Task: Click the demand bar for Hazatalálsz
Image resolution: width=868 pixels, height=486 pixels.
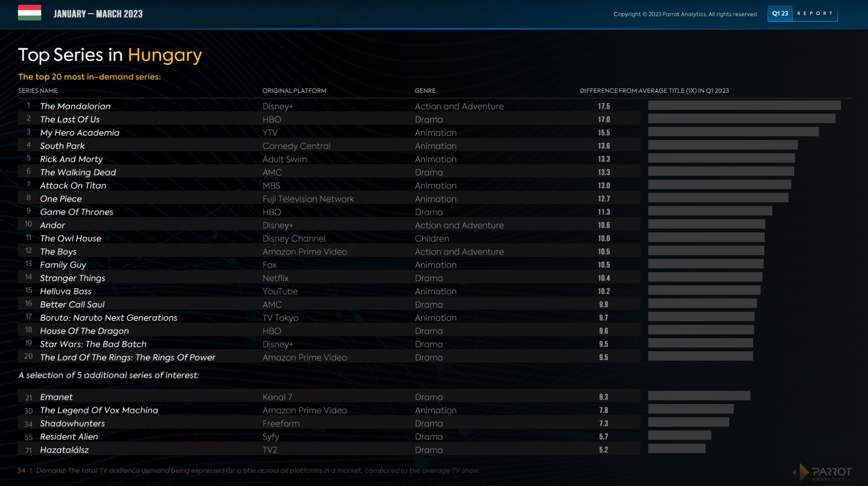Action: point(676,448)
